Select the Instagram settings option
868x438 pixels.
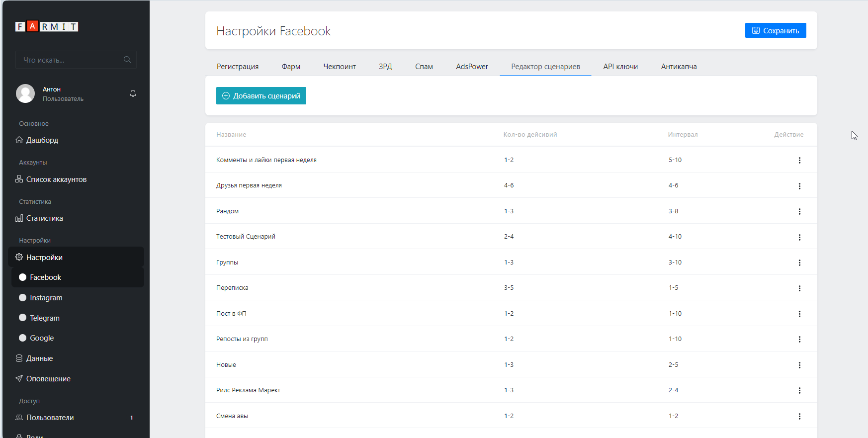(x=46, y=298)
